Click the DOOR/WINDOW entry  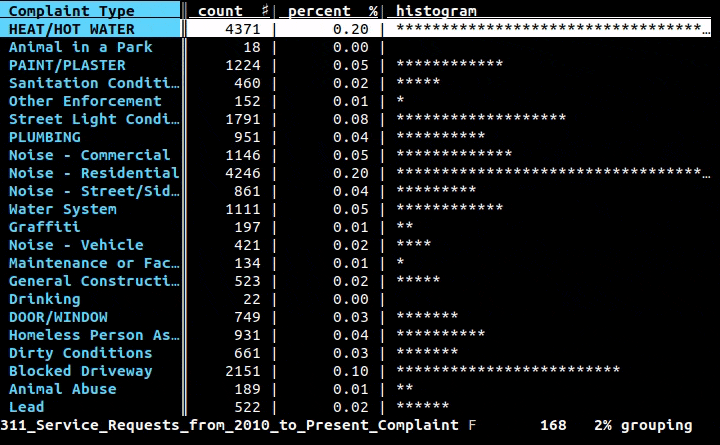pyautogui.click(x=58, y=317)
